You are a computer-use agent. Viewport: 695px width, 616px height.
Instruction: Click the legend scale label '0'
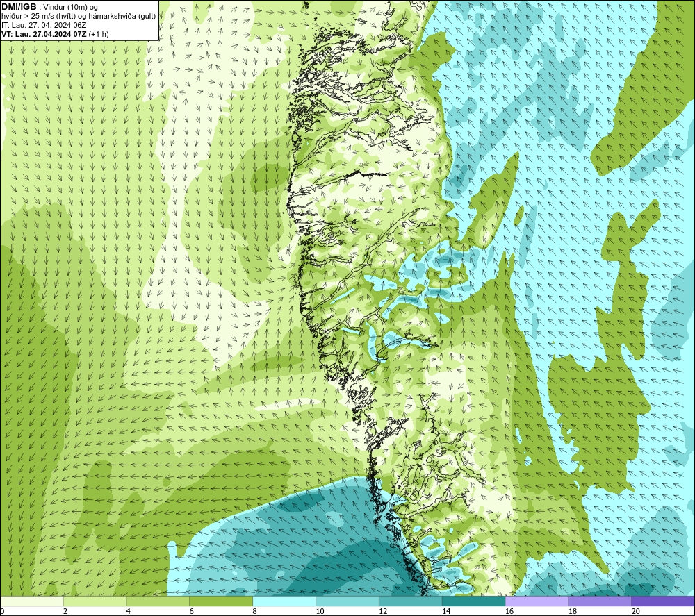coord(2,611)
